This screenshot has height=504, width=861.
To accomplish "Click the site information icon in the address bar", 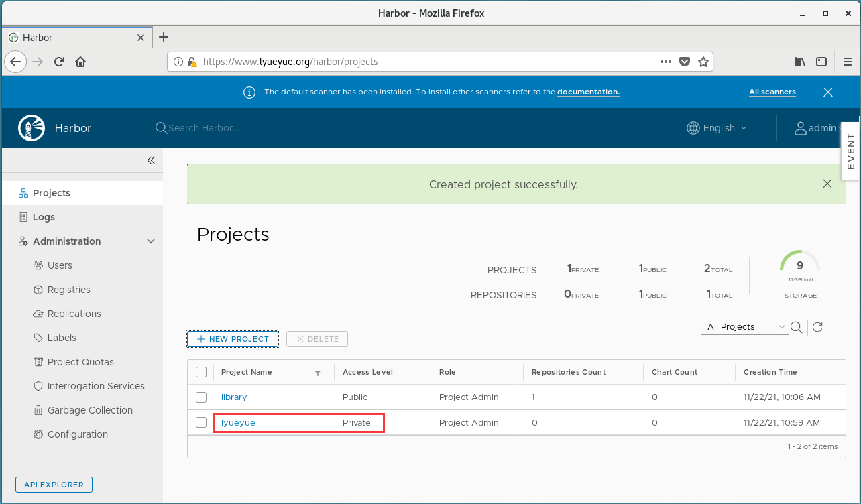I will click(178, 62).
